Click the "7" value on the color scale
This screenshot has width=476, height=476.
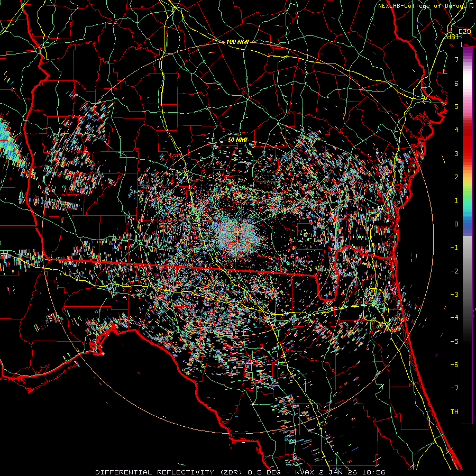(456, 59)
